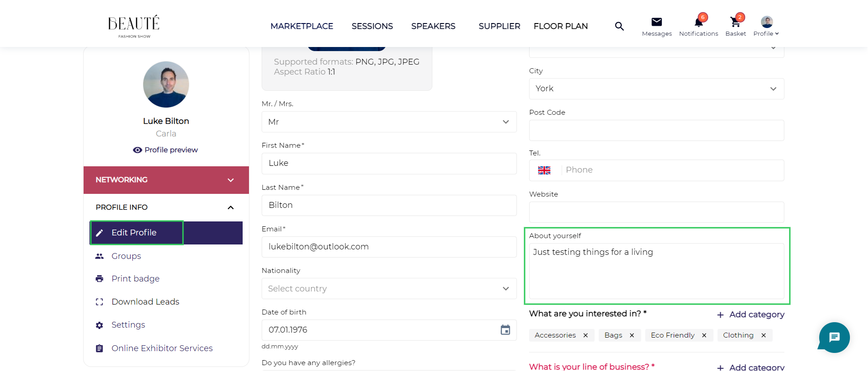
Task: Remove the Eco Friendly interest tag
Action: tap(704, 335)
